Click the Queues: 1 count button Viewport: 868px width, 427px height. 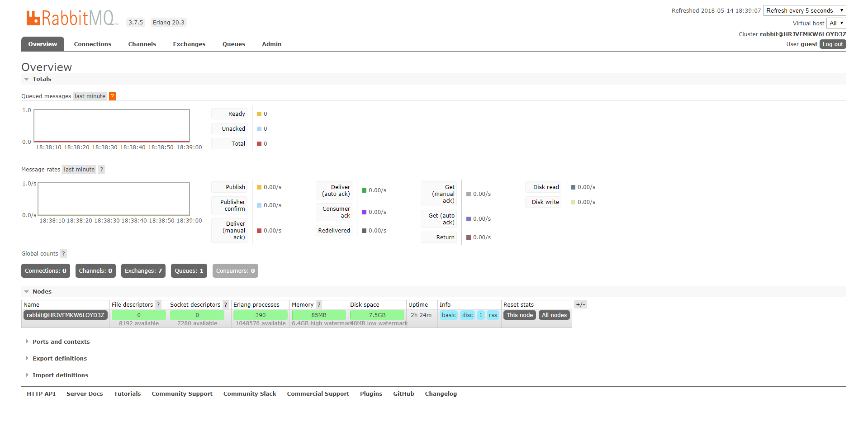(189, 270)
